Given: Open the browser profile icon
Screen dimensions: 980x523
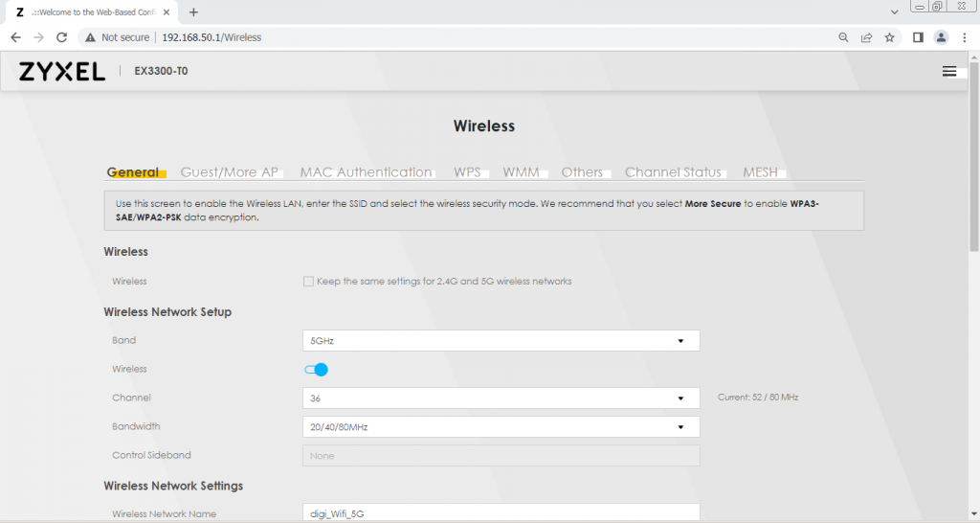Looking at the screenshot, I should tap(941, 37).
